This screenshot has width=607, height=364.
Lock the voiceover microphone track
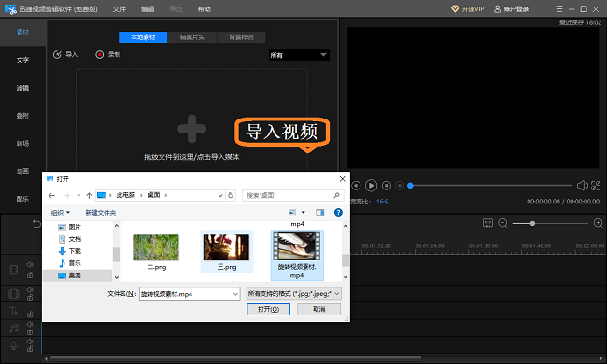coord(30,349)
